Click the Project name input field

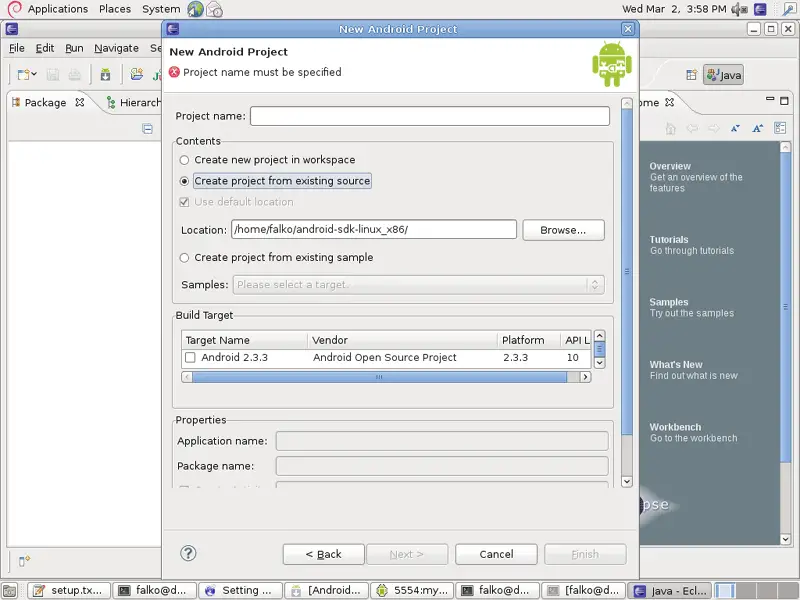point(430,116)
